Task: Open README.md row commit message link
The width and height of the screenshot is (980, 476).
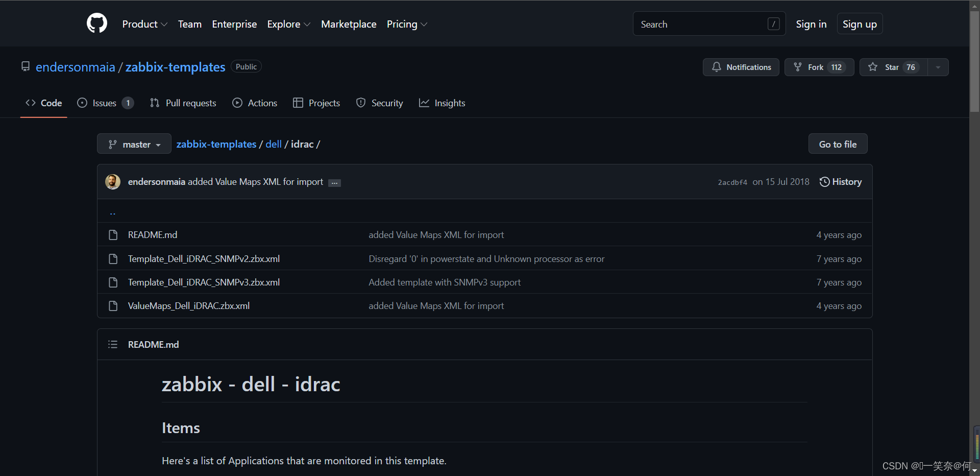Action: 436,234
